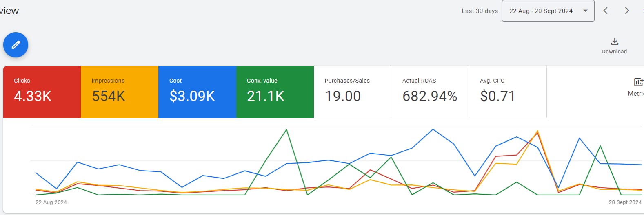The image size is (644, 215).
Task: Pick the Avg. CPC metric tile
Action: click(x=507, y=92)
